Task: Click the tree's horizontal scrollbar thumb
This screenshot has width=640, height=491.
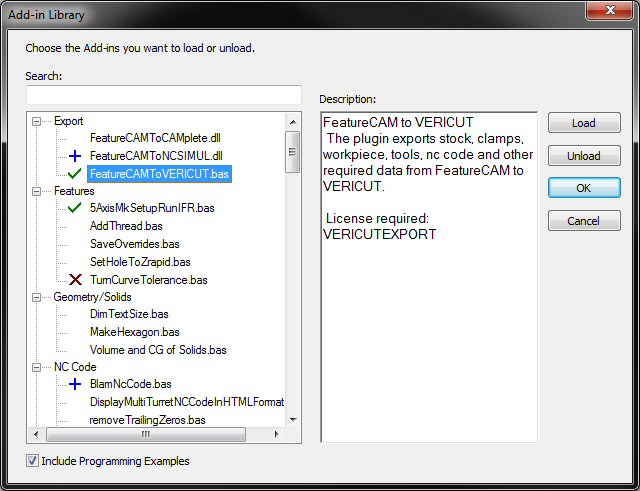Action: pos(146,434)
